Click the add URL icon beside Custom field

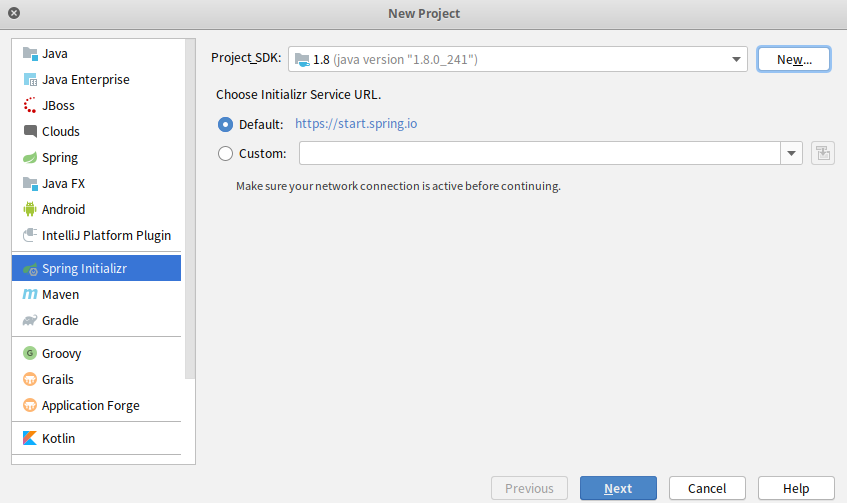click(823, 153)
